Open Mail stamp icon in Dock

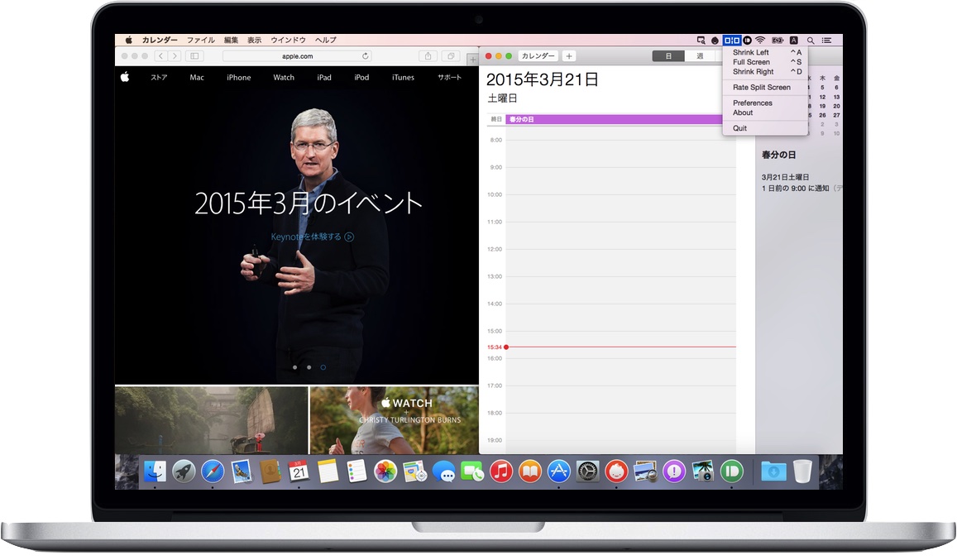click(x=242, y=471)
